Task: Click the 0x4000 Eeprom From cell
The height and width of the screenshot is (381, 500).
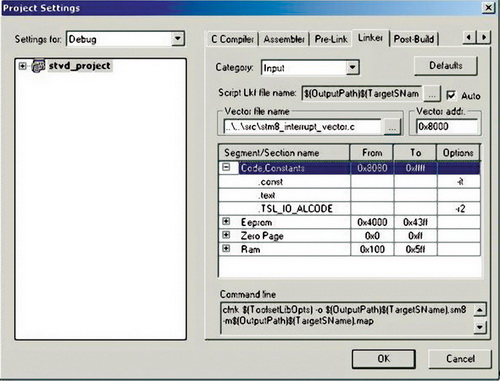Action: 372,222
